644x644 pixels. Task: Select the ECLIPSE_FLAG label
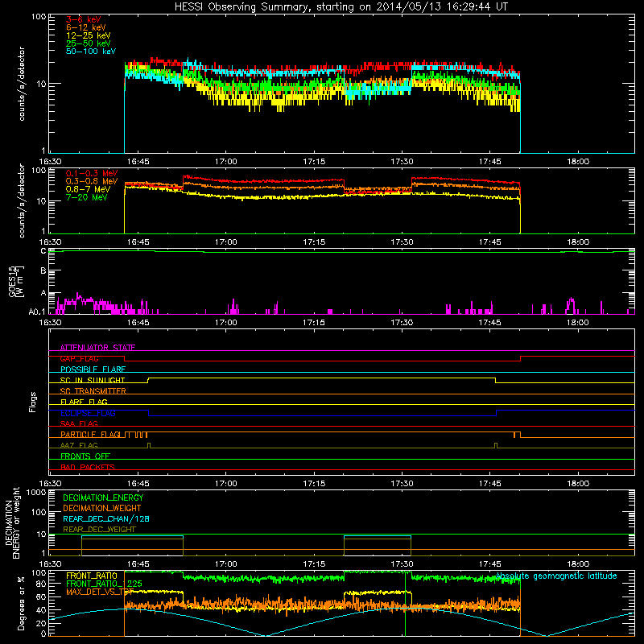pos(88,413)
